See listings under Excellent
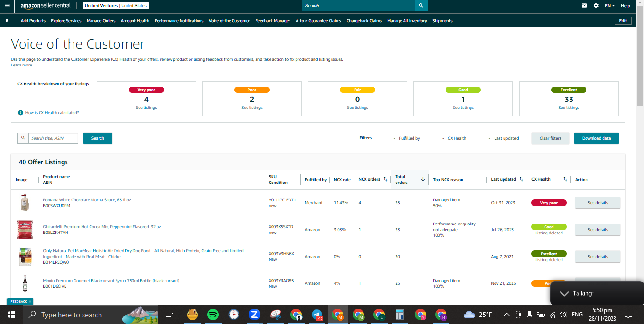The image size is (644, 324). click(x=569, y=108)
